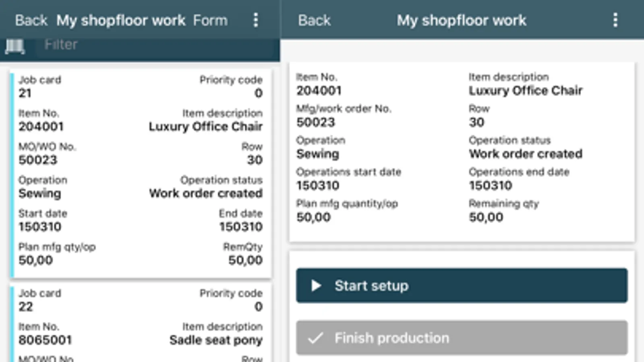Click item number 8065001 in job card 22
Image resolution: width=644 pixels, height=362 pixels.
pos(45,340)
